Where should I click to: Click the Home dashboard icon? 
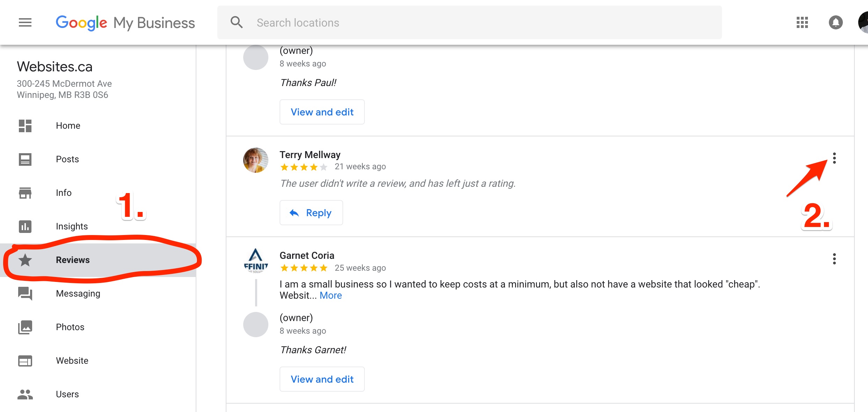coord(25,126)
